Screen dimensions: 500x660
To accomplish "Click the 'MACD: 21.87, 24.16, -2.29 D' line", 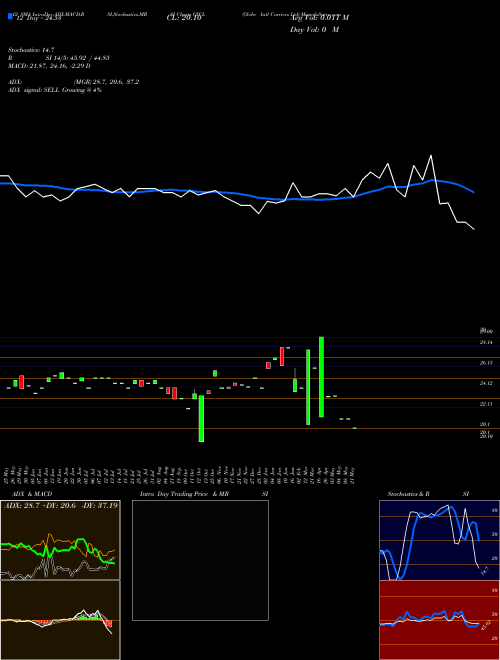I will [x=49, y=66].
